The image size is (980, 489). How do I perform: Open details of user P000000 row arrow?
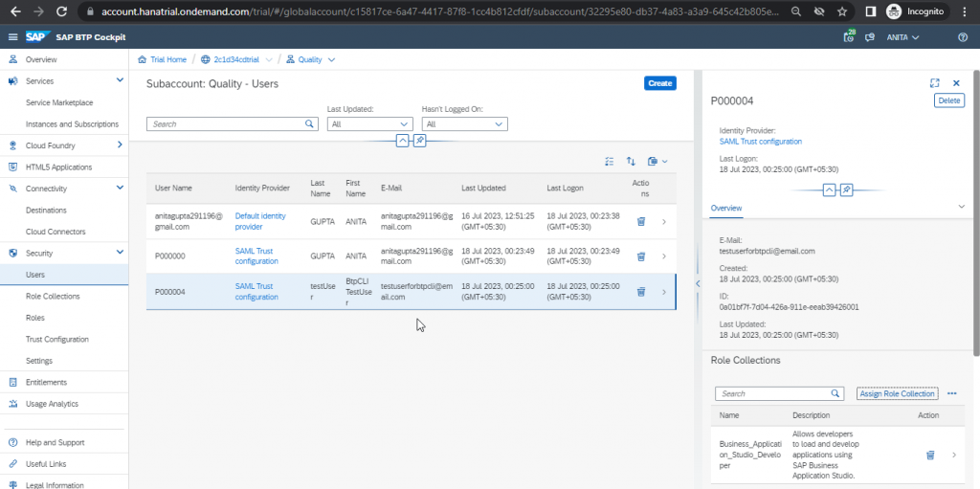pos(664,256)
